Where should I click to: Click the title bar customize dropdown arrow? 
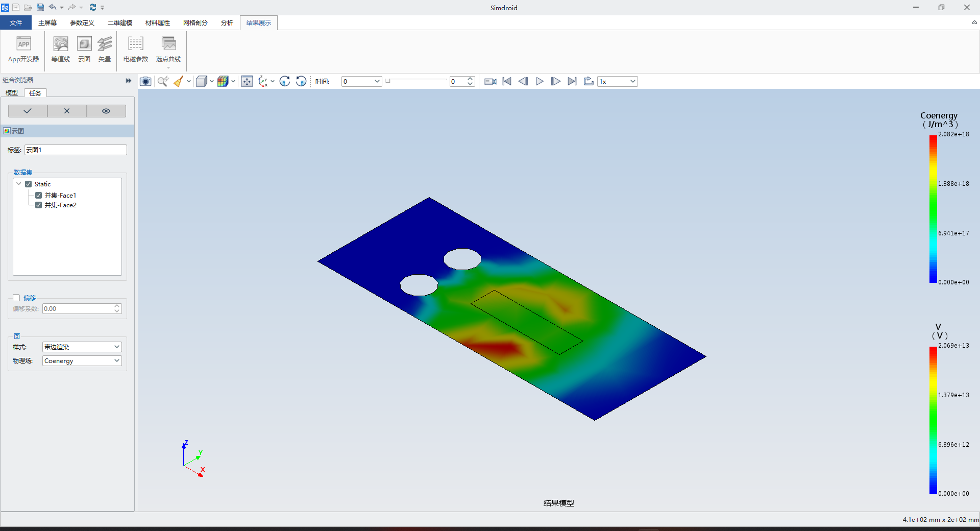[103, 8]
